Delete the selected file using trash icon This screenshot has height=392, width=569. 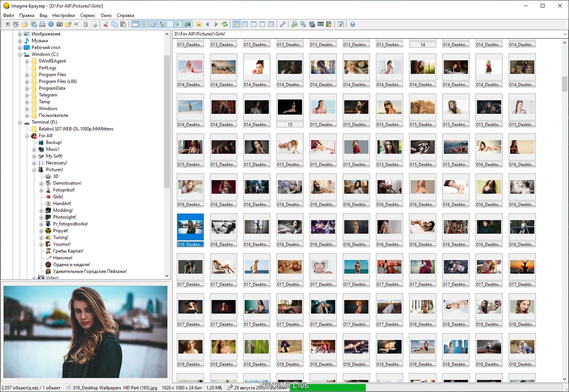86,24
